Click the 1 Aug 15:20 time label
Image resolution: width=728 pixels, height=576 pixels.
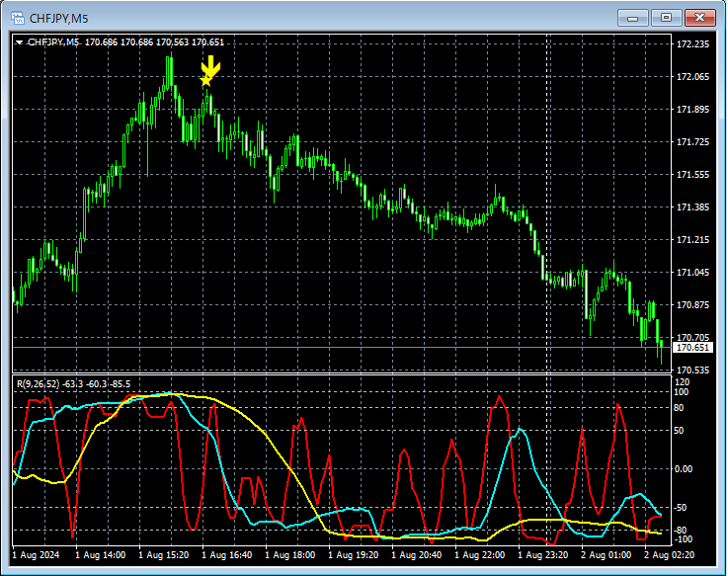(x=163, y=555)
